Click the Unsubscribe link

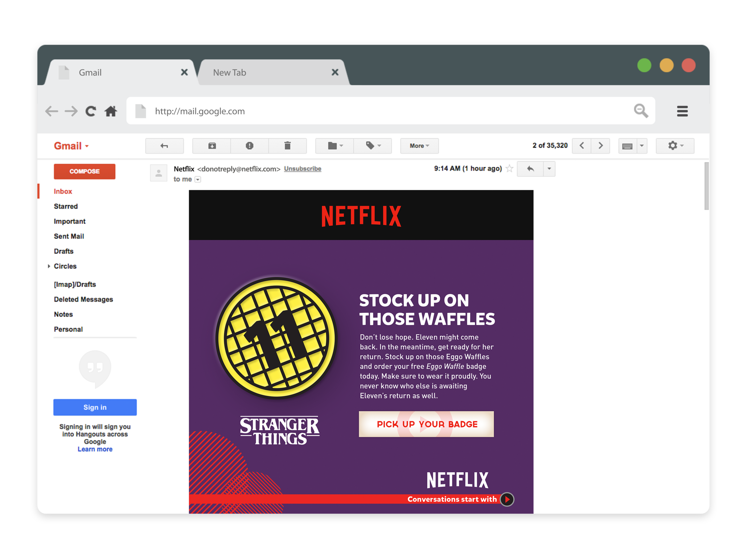tap(303, 168)
